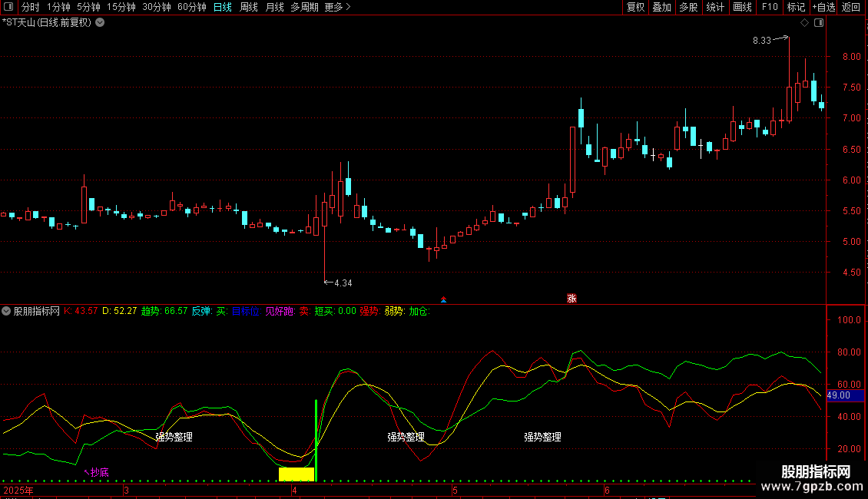868x499 pixels.
Task: Click the K: 43.57 indicator value
Action: (x=81, y=311)
